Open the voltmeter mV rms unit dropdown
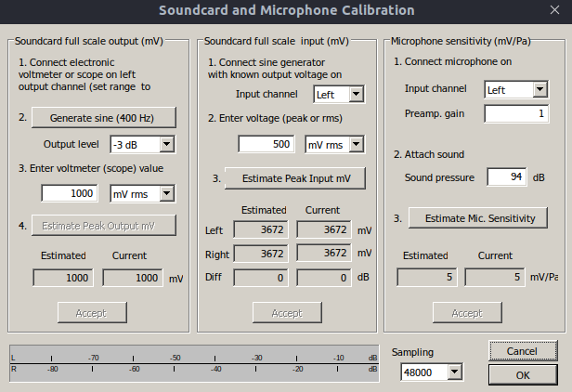The width and height of the screenshot is (572, 392). pos(142,194)
